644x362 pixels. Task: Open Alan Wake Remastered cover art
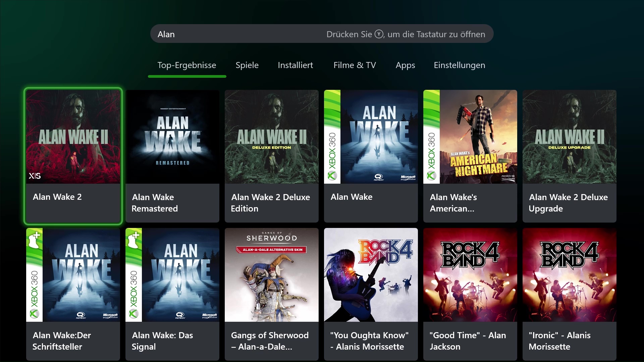[x=172, y=137]
